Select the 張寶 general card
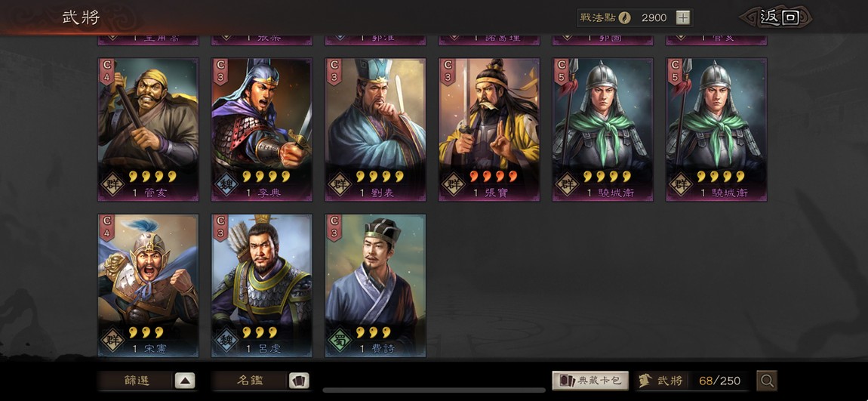This screenshot has width=868, height=401. tap(489, 130)
